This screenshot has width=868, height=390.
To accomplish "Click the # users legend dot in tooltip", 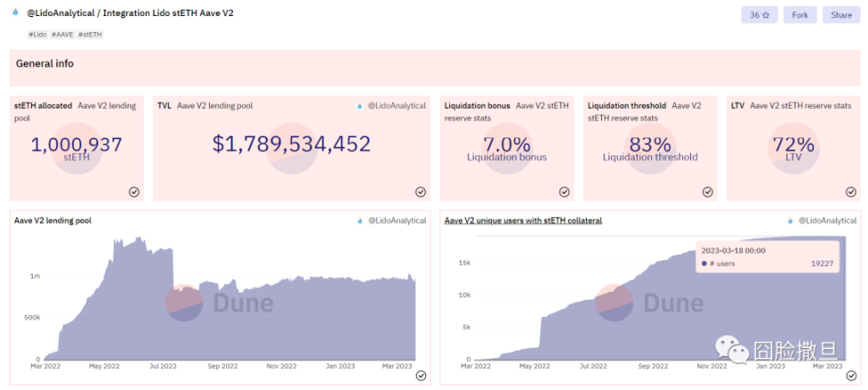I will click(705, 263).
